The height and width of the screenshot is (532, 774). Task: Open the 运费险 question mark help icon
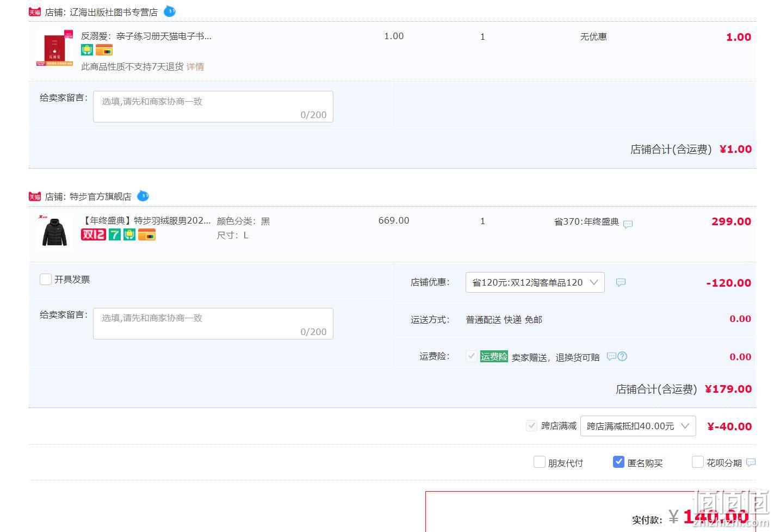pyautogui.click(x=623, y=356)
